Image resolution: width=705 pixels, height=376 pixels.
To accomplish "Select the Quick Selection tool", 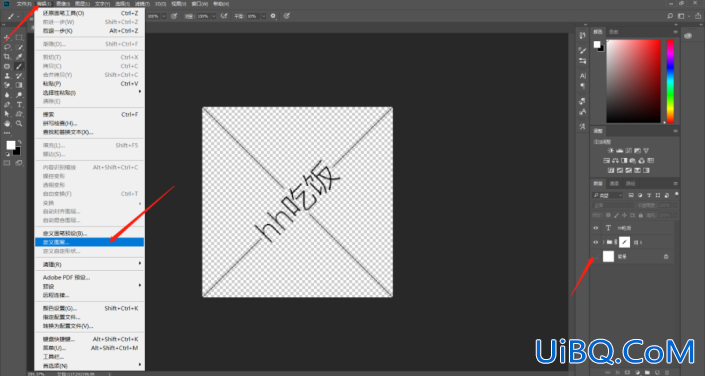I will click(x=19, y=47).
